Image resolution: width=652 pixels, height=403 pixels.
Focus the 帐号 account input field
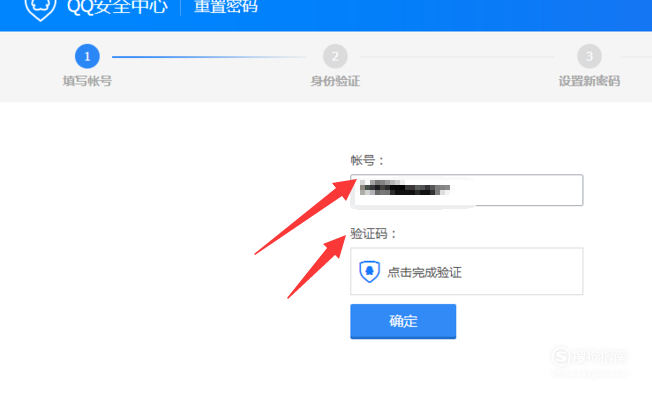[x=467, y=190]
